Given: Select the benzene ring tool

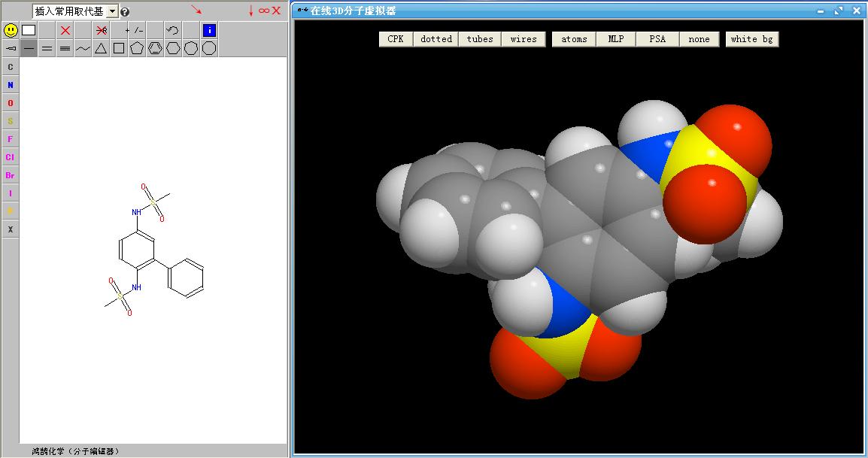Looking at the screenshot, I should [155, 48].
